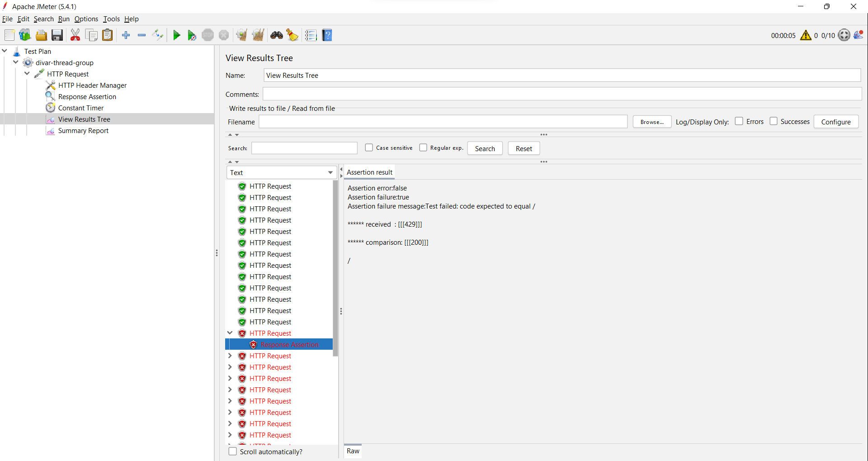Image resolution: width=868 pixels, height=461 pixels.
Task: Click the Collapse All minus icon
Action: [x=142, y=35]
